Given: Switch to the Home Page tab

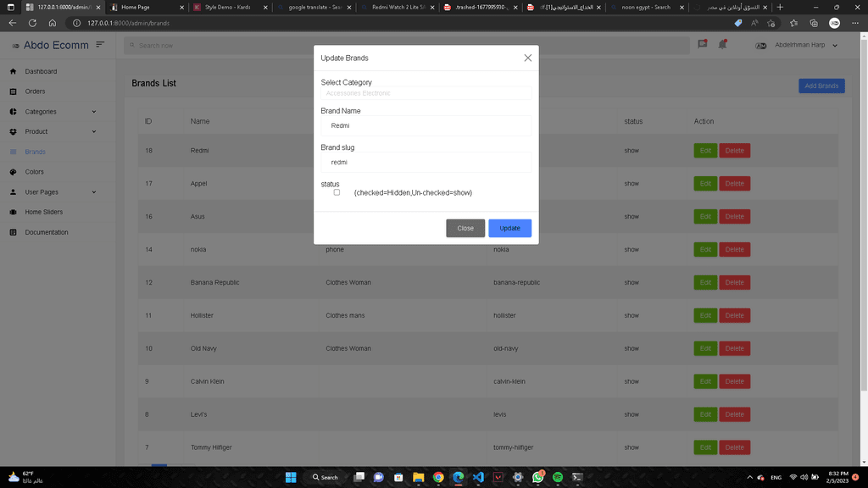Looking at the screenshot, I should [x=146, y=7].
